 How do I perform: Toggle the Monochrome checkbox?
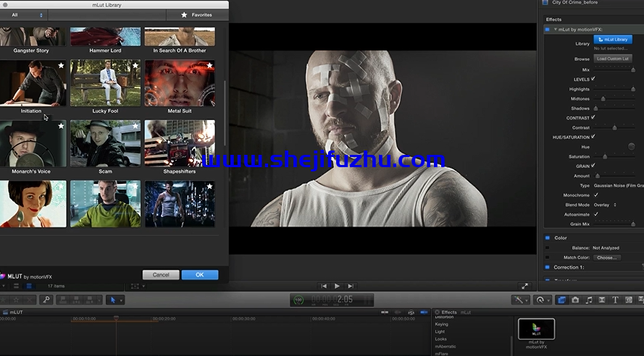[595, 195]
